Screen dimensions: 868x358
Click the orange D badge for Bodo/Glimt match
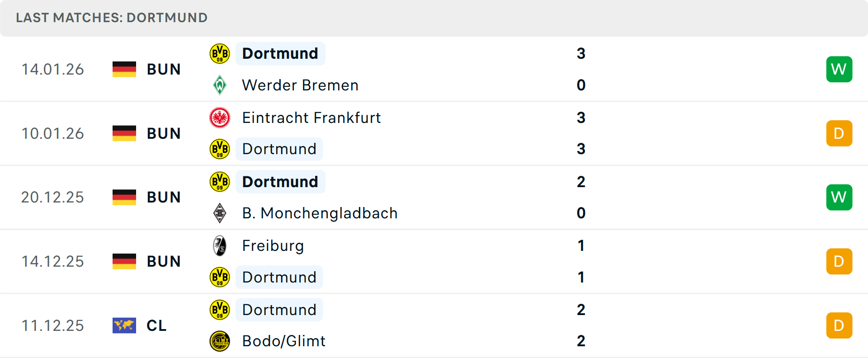tap(839, 325)
